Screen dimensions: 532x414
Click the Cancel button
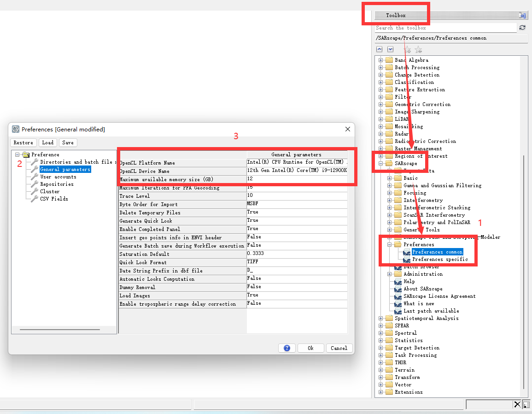click(x=339, y=348)
